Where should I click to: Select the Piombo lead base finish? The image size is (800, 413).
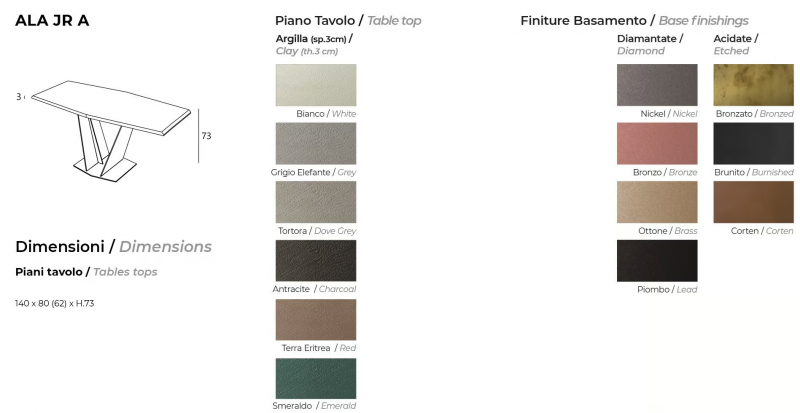tap(657, 260)
